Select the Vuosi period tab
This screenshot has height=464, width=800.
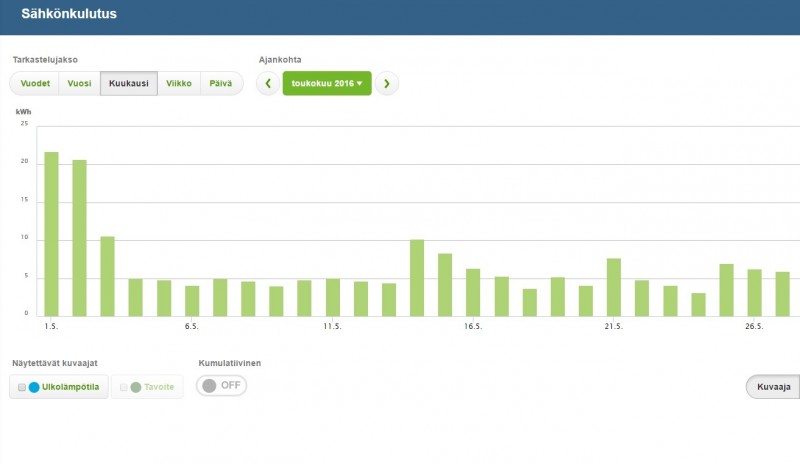[x=79, y=84]
